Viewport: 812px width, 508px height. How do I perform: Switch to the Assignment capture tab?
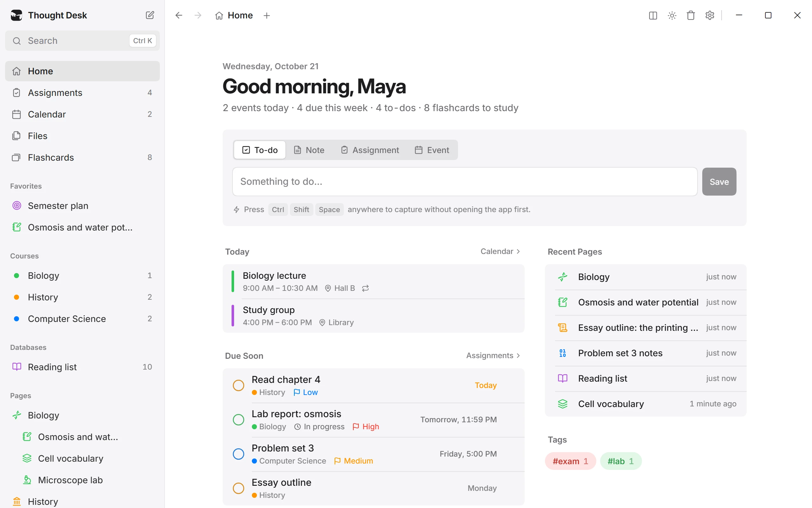[x=370, y=150]
